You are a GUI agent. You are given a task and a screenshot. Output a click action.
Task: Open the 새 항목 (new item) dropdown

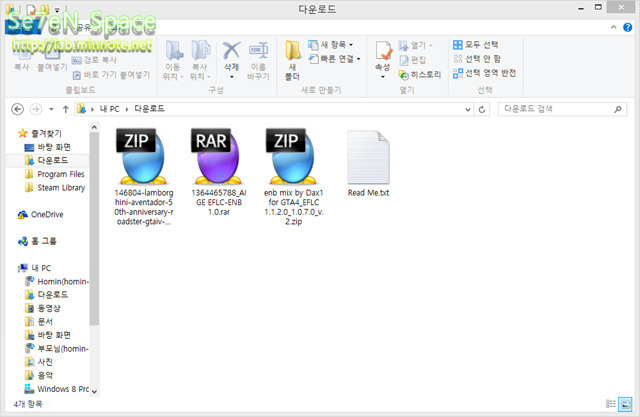331,44
